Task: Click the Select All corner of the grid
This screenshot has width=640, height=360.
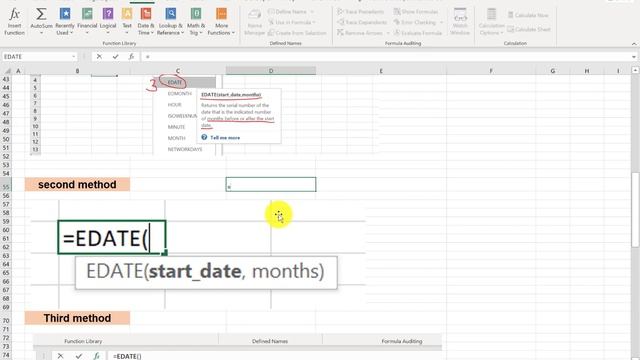Action: tap(7, 71)
